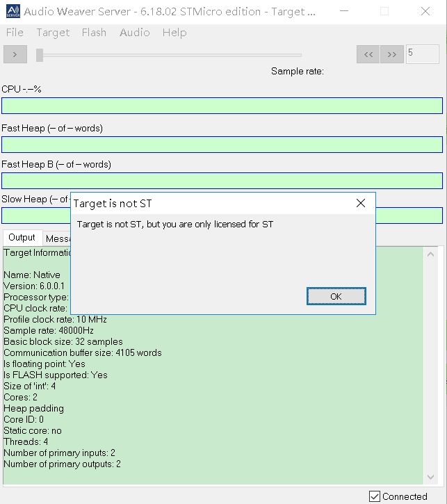
Task: Close the Audio Weaver Server window
Action: tap(425, 11)
